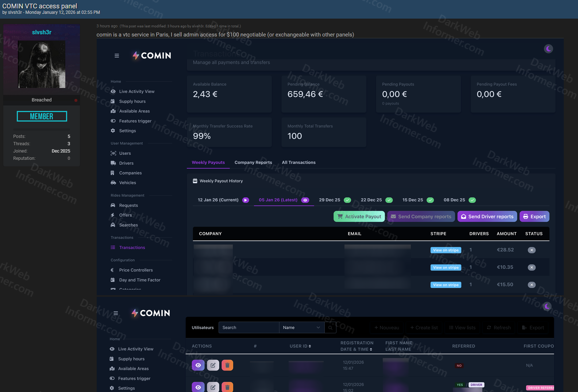Delete first user with the trash icon
Viewport: 578px width, 392px height.
[x=227, y=365]
